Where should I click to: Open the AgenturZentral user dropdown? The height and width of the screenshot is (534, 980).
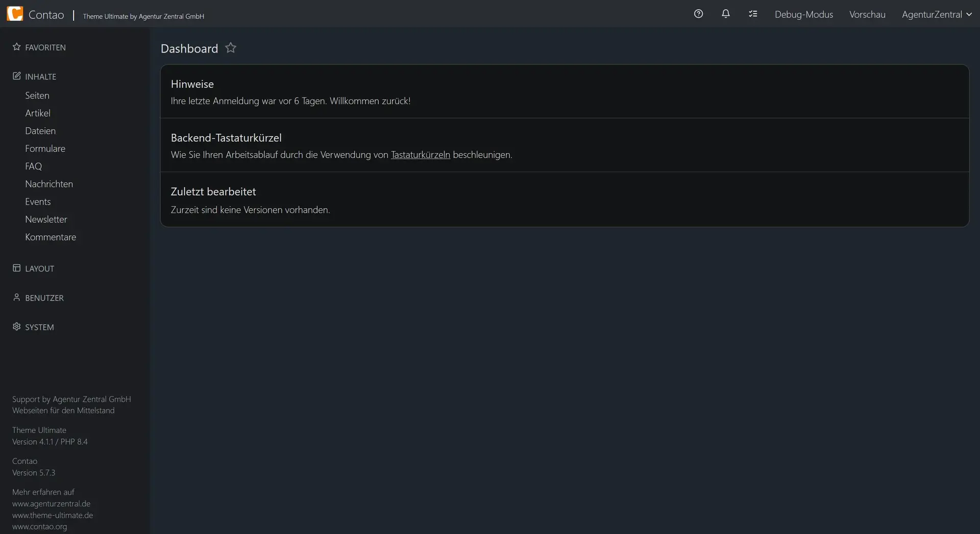coord(936,14)
